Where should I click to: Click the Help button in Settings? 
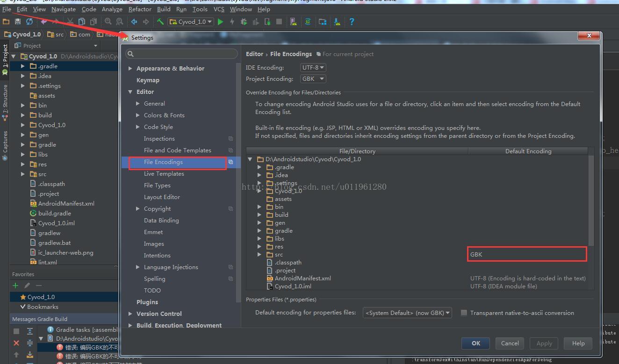click(578, 343)
